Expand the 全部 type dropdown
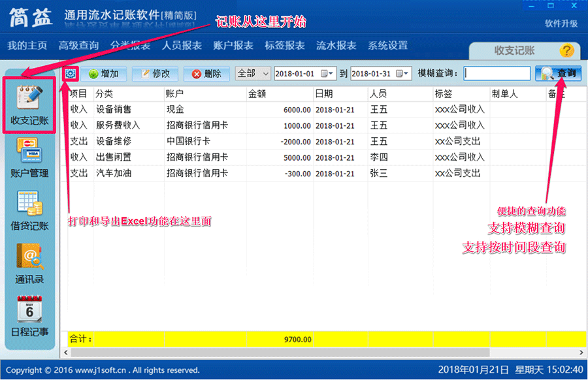The height and width of the screenshot is (380, 588). click(x=266, y=73)
